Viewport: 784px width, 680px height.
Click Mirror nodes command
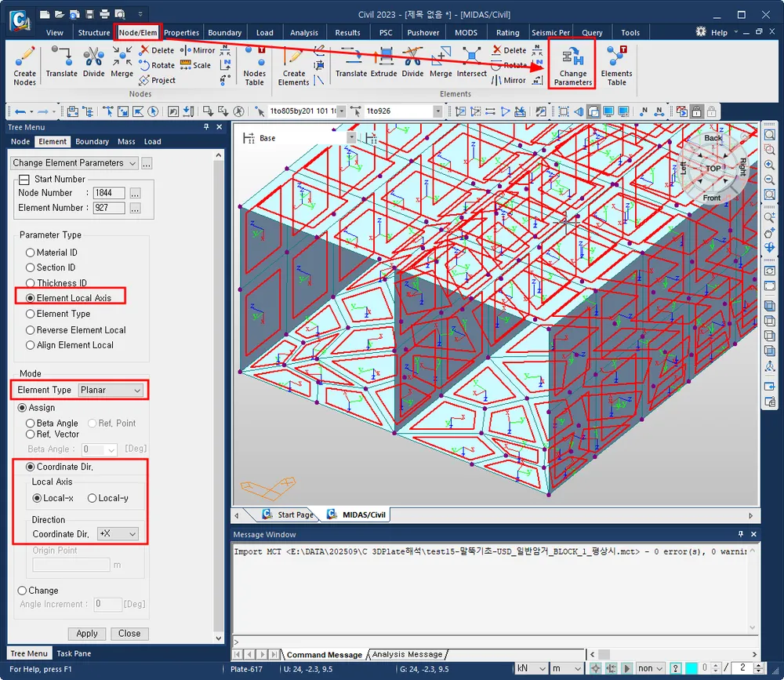coord(198,50)
